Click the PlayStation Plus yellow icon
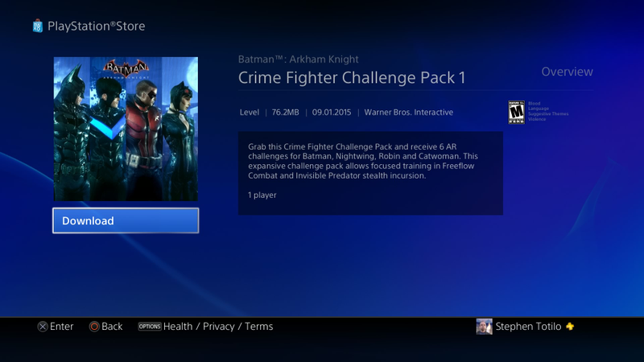644x362 pixels. (x=570, y=327)
